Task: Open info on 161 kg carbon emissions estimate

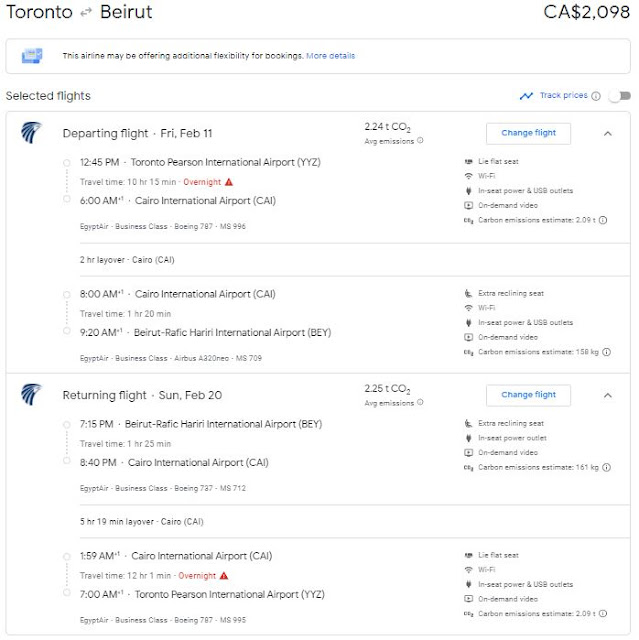Action: (607, 467)
